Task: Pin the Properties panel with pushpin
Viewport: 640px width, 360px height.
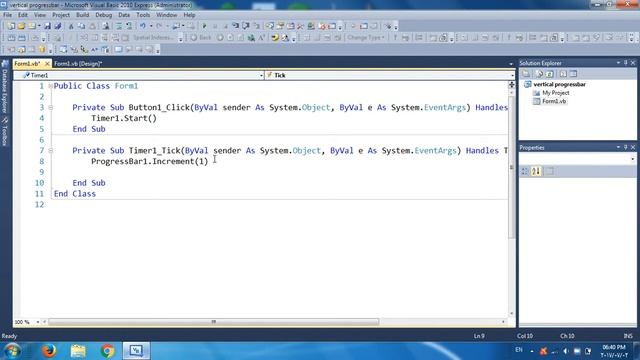Action: (x=625, y=147)
